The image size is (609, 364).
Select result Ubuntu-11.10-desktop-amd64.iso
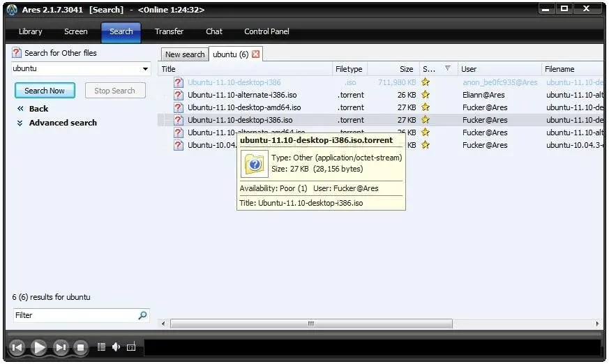tap(244, 107)
